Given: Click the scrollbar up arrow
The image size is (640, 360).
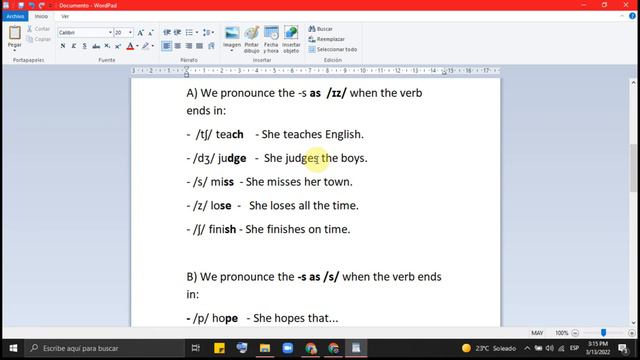Looking at the screenshot, I should click(x=633, y=82).
